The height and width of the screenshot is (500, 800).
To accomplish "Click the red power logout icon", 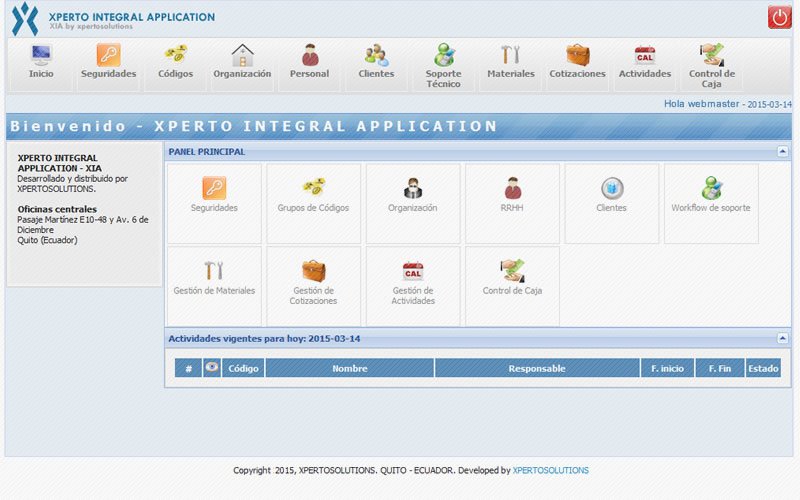I will pos(779,17).
